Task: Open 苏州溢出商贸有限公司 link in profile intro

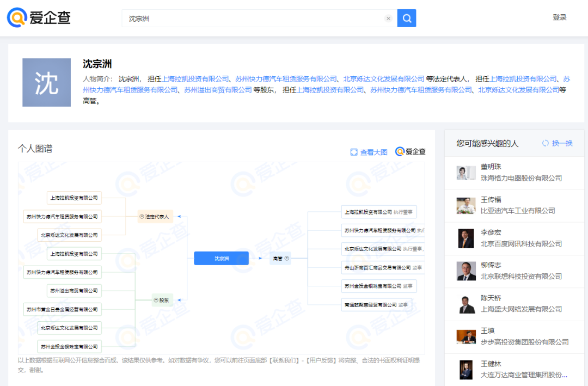Action: point(218,90)
